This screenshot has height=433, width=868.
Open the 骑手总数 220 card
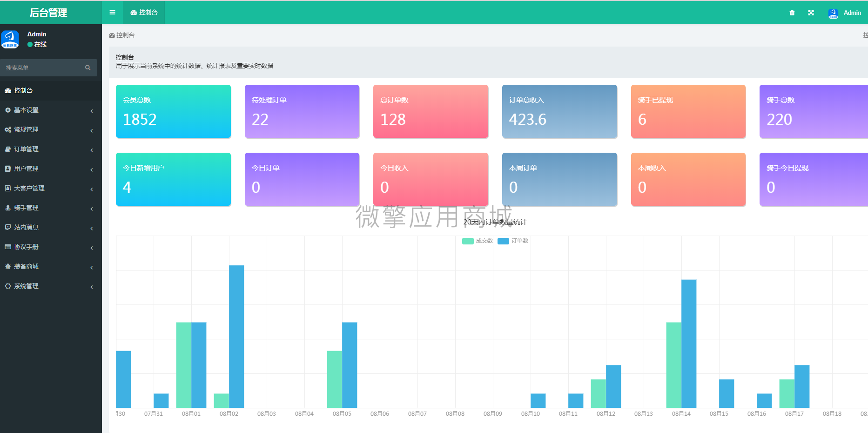click(x=814, y=111)
